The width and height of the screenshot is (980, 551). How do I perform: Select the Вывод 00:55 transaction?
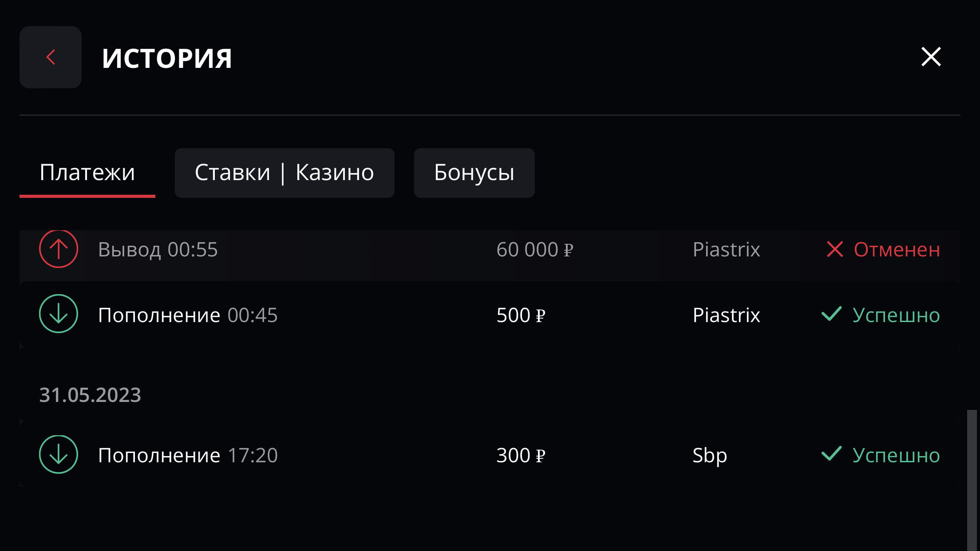[x=158, y=249]
